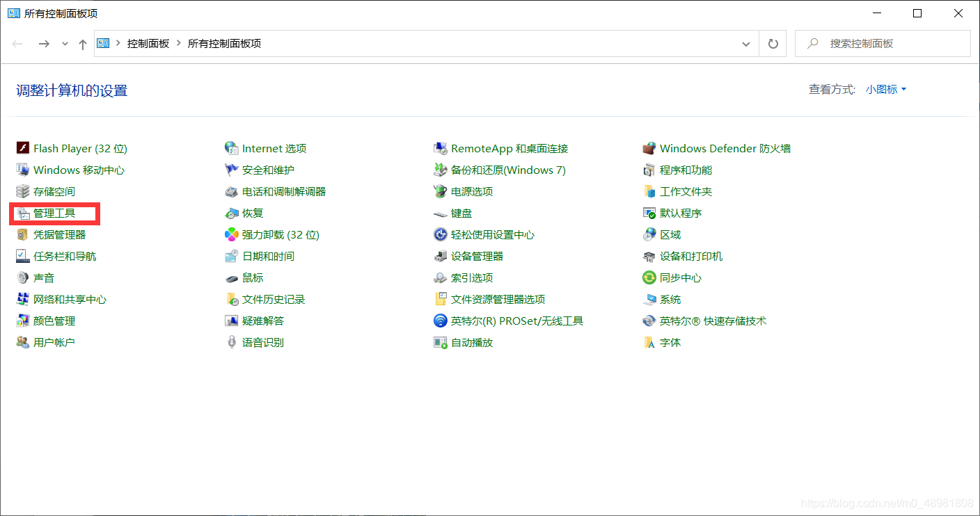Click the 键盘 keyboard icon
Viewport: 980px width, 516px height.
pyautogui.click(x=440, y=213)
